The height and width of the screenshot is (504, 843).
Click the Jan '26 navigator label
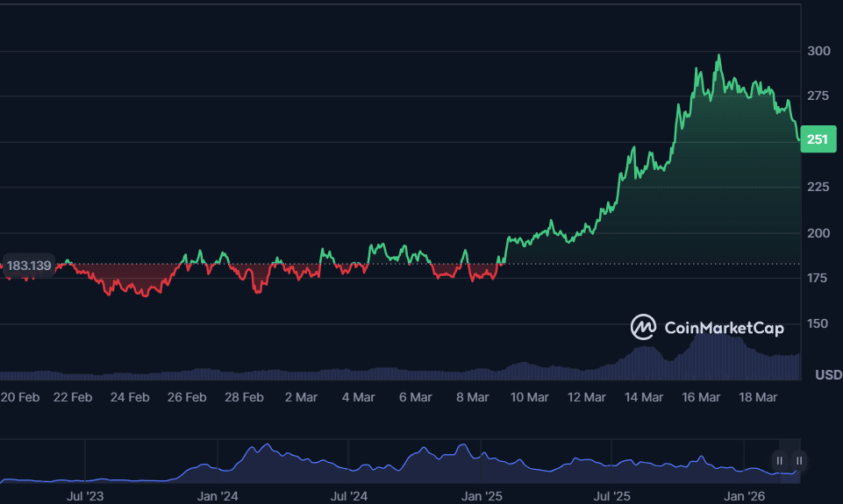tap(744, 496)
